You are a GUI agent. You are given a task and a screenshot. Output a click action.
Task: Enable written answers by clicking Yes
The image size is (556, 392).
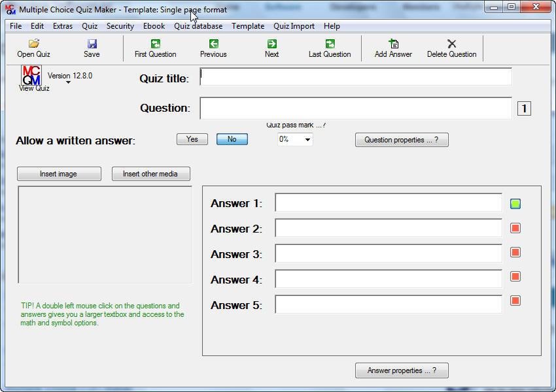pos(192,139)
